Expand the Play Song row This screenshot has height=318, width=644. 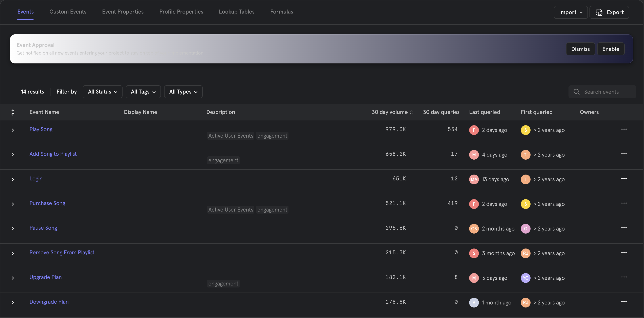pyautogui.click(x=13, y=130)
